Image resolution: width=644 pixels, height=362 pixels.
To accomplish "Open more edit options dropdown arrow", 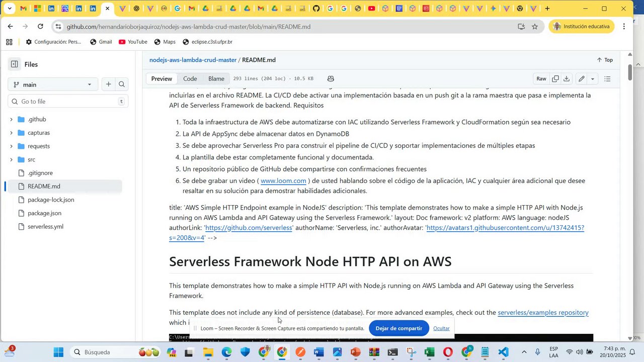I will pyautogui.click(x=592, y=79).
